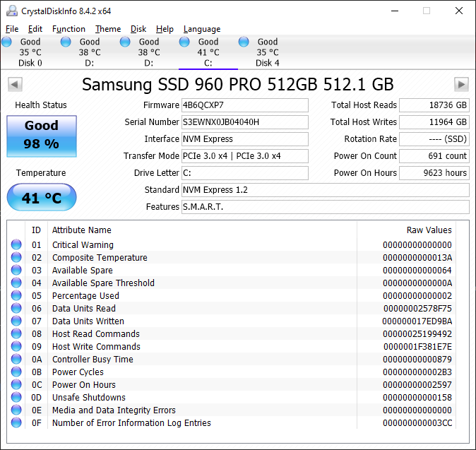Click the Serial Number field
The width and height of the screenshot is (476, 450).
pyautogui.click(x=244, y=122)
